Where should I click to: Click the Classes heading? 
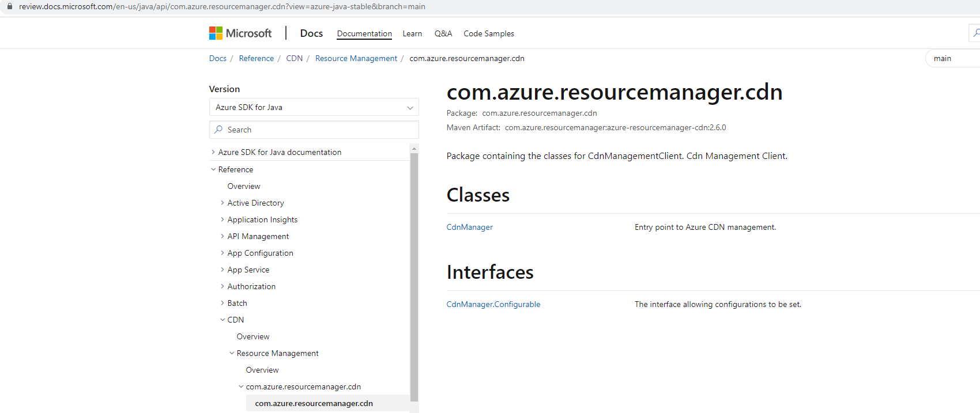(478, 195)
